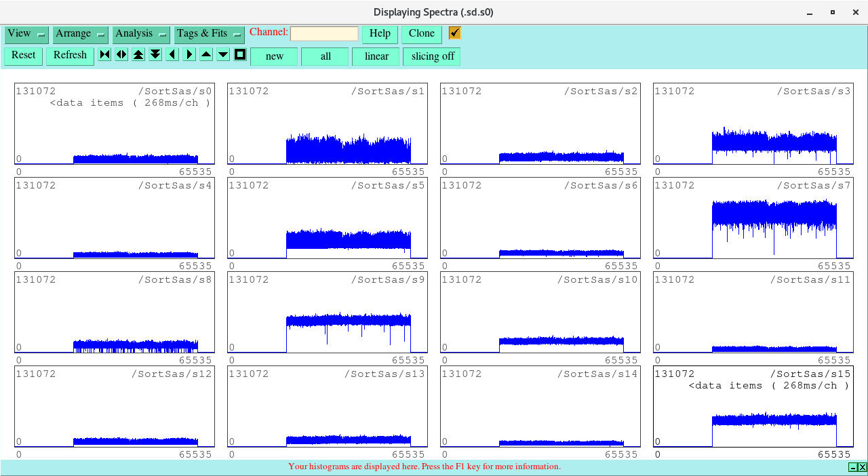Viewport: 868px width, 476px height.
Task: Click the horizontal compress arrows icon
Action: [x=104, y=55]
